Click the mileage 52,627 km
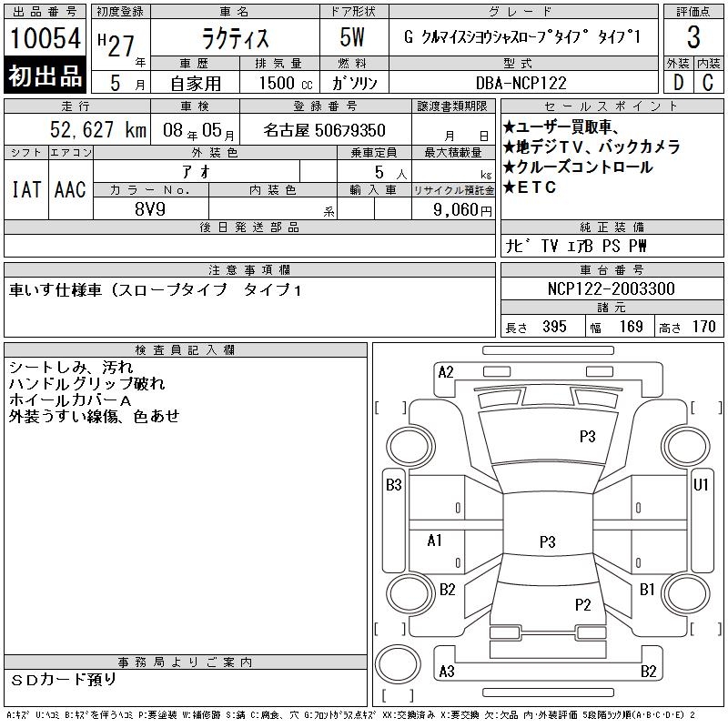This screenshot has height=728, width=728. click(98, 129)
